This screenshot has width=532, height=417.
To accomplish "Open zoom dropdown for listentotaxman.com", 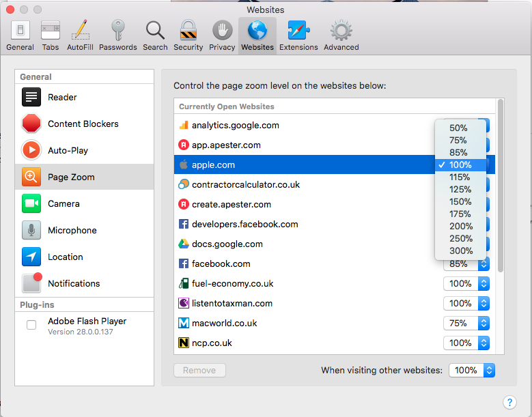I will (x=466, y=303).
